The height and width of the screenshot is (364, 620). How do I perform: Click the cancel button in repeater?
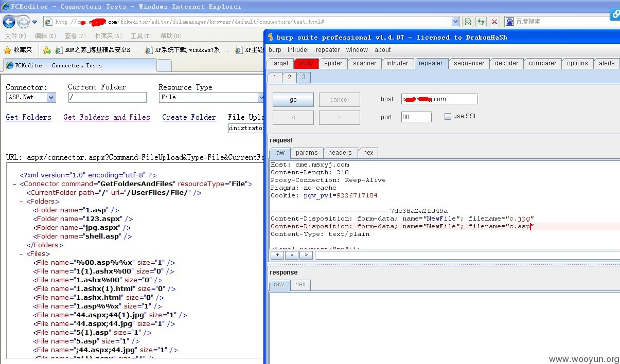340,100
